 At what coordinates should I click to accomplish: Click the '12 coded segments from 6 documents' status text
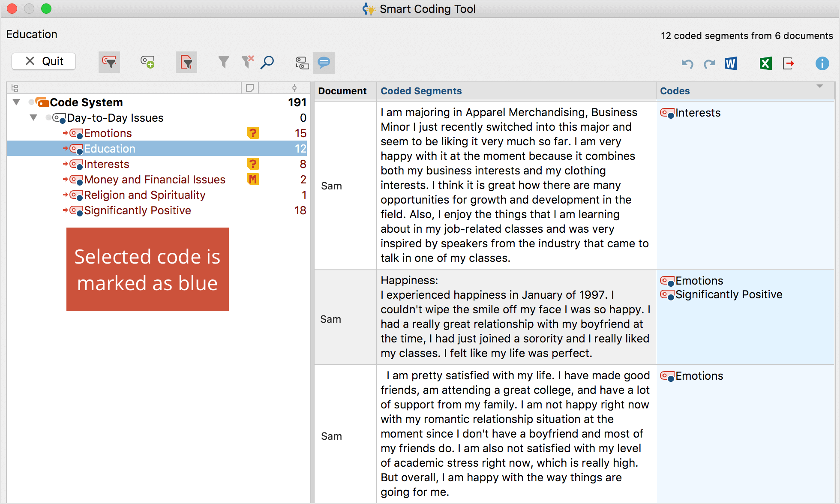tap(747, 36)
